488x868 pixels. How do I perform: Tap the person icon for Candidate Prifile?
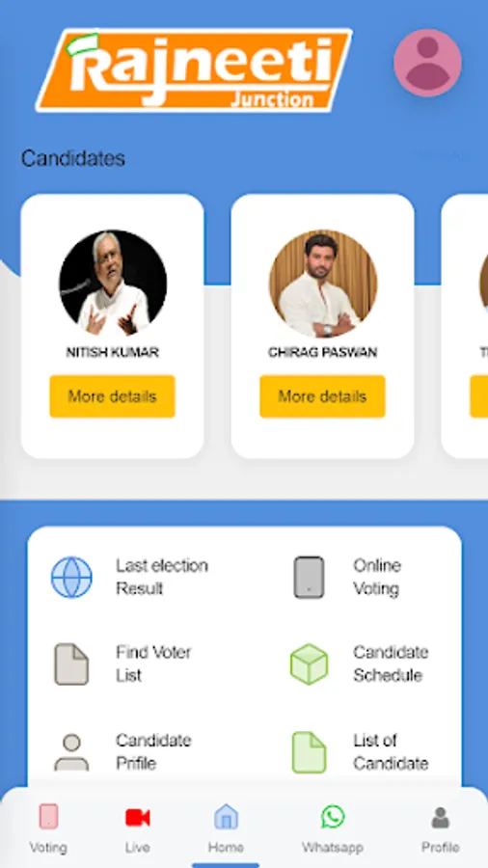[71, 751]
